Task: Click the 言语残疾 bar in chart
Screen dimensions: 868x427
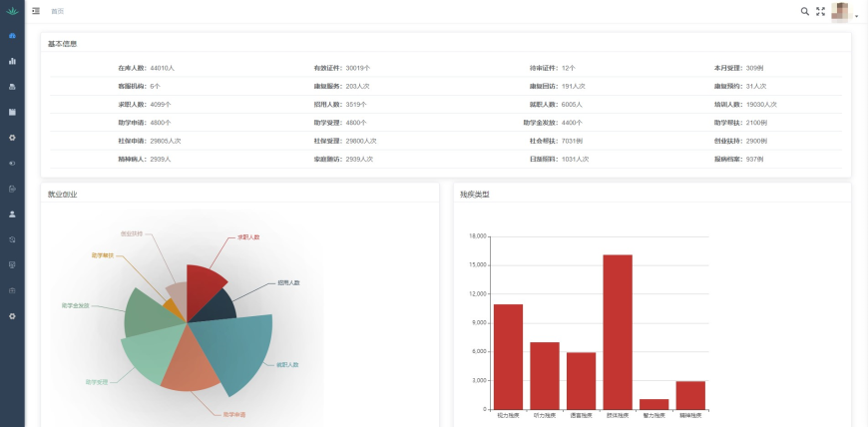Action: point(582,381)
